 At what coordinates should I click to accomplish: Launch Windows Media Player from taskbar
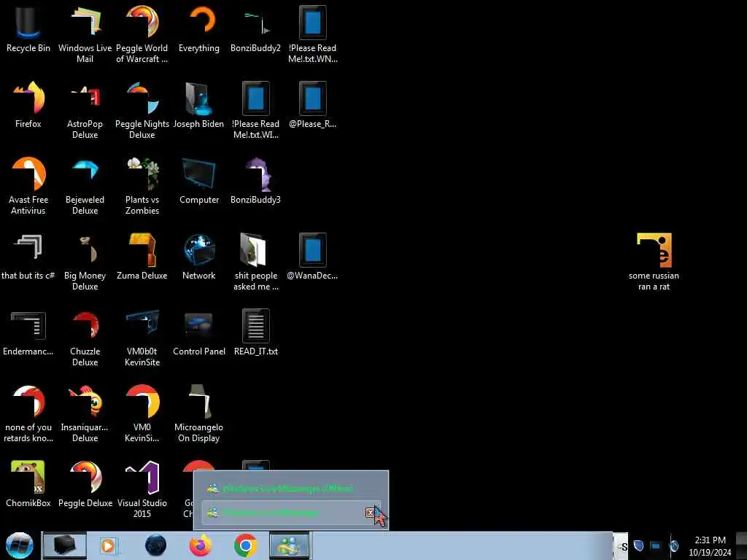point(108,545)
